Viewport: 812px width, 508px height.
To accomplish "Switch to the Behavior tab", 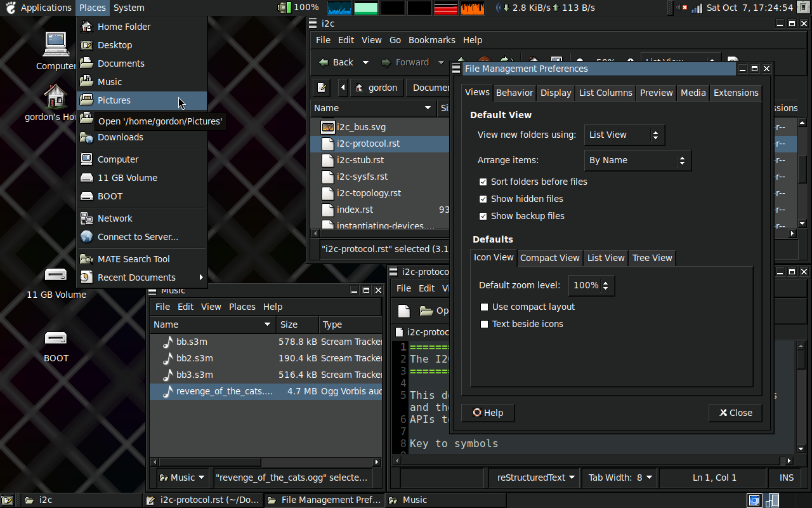I will (x=514, y=93).
